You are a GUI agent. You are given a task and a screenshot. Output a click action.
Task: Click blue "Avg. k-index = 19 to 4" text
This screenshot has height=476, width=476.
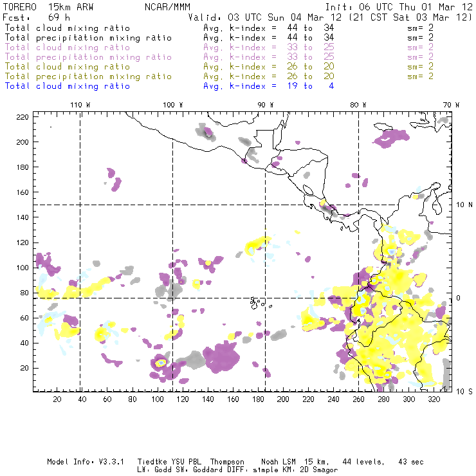click(269, 86)
